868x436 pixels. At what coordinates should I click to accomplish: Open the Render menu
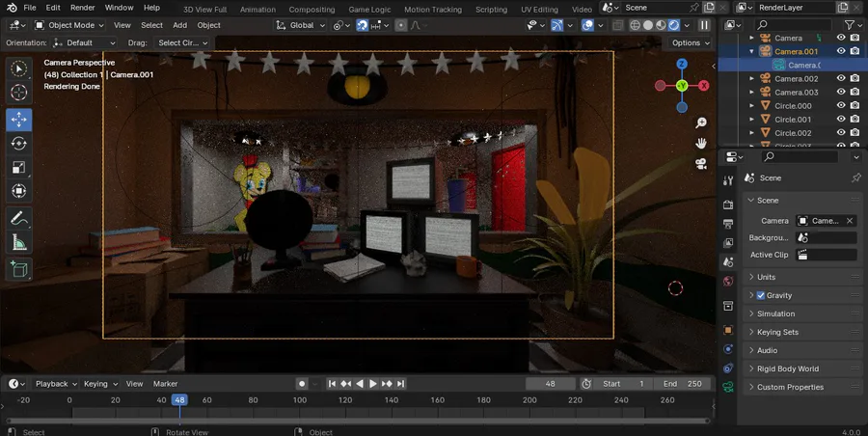(83, 8)
